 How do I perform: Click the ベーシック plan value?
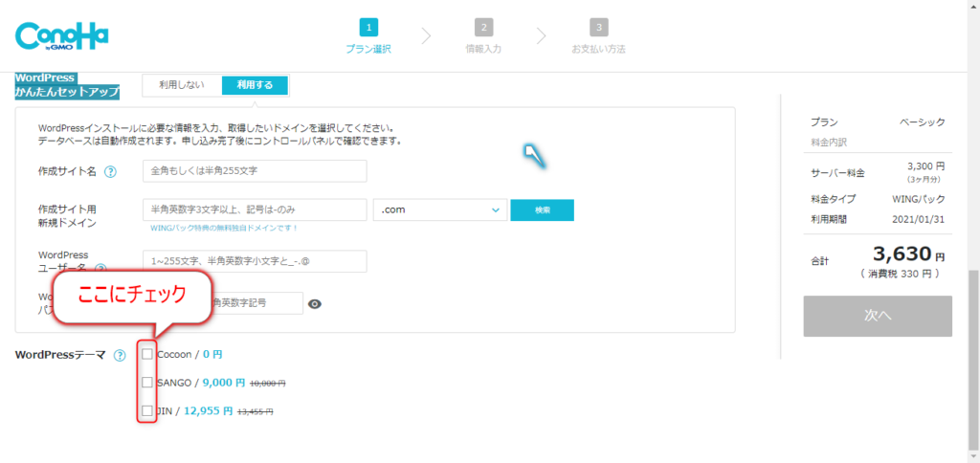(x=923, y=122)
